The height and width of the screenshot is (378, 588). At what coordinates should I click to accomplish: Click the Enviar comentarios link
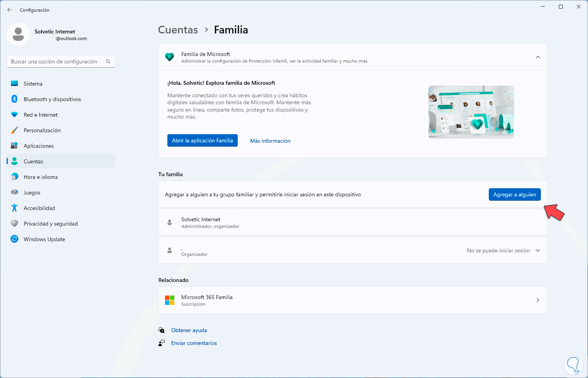tap(194, 343)
